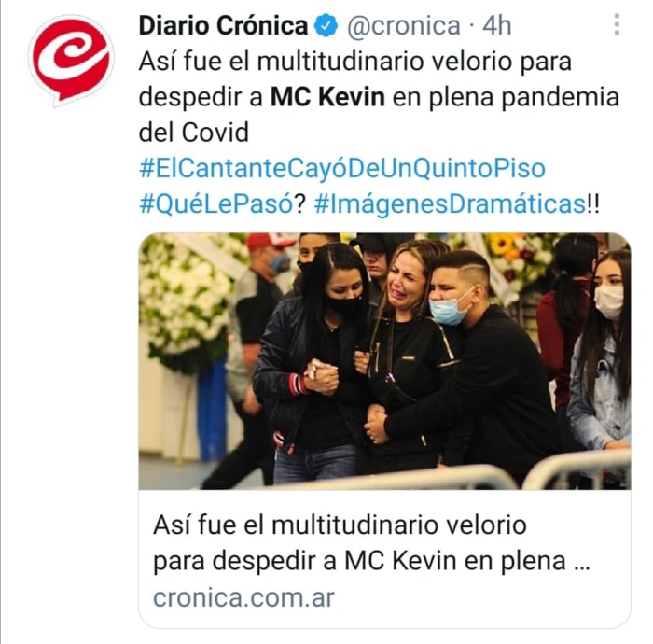Open the Diario Crónica profile avatar
Image resolution: width=653 pixels, height=644 pixels.
(71, 59)
